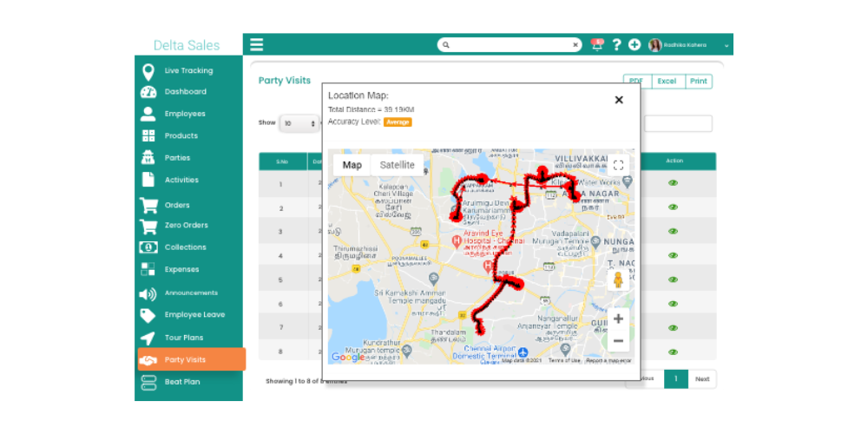868x434 pixels.
Task: Click the search magnifier icon
Action: coord(446,45)
